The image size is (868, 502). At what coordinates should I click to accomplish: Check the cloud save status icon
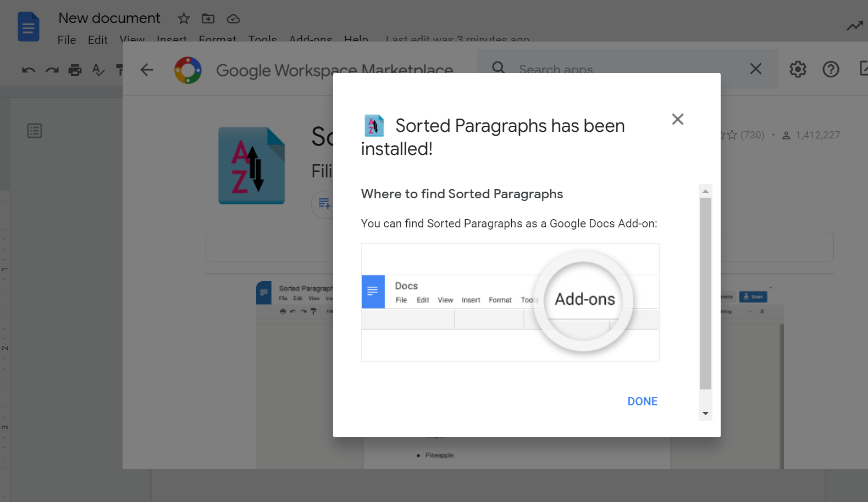click(x=233, y=19)
